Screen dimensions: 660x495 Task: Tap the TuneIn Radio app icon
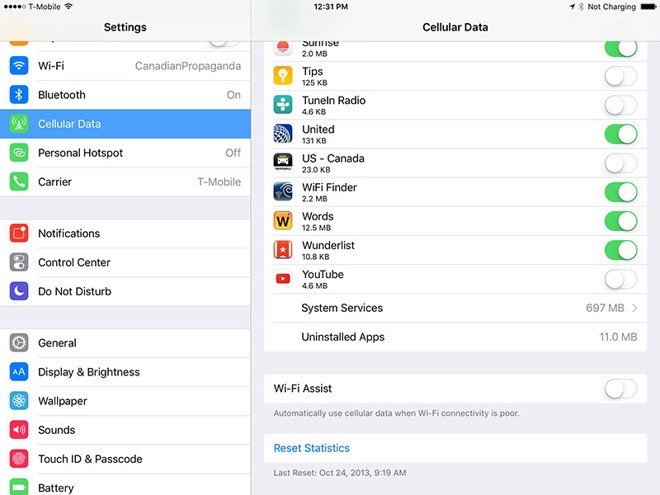pos(283,105)
